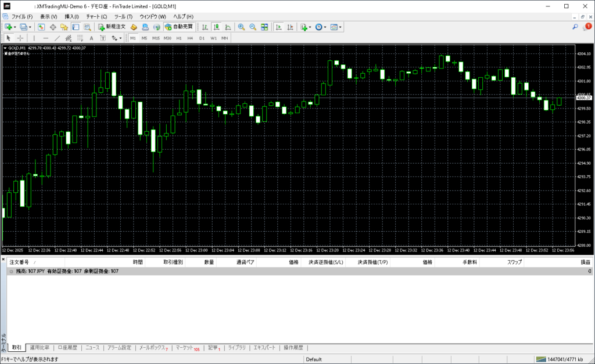Open the チャート (C) menu
Screen dimensions: 595x364
coord(96,16)
